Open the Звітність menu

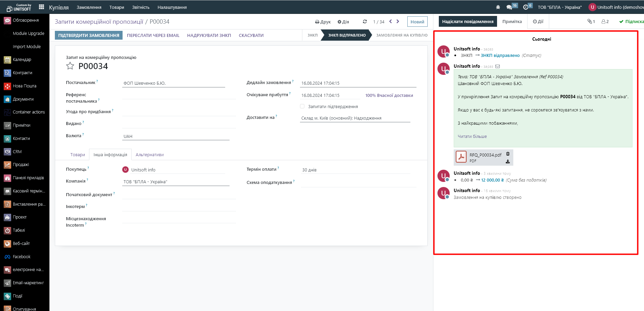141,7
